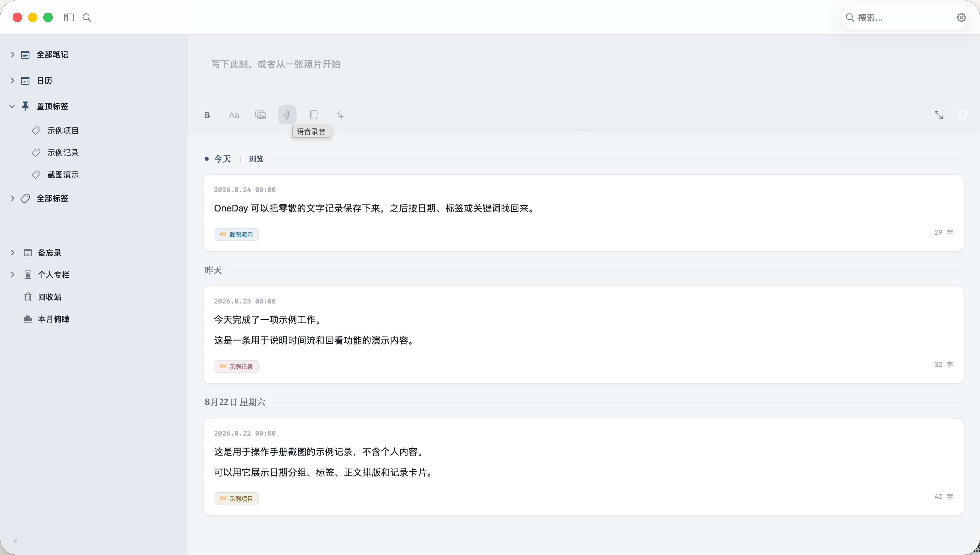The width and height of the screenshot is (980, 555).
Task: Click the magnifier inside the search field
Action: [850, 18]
